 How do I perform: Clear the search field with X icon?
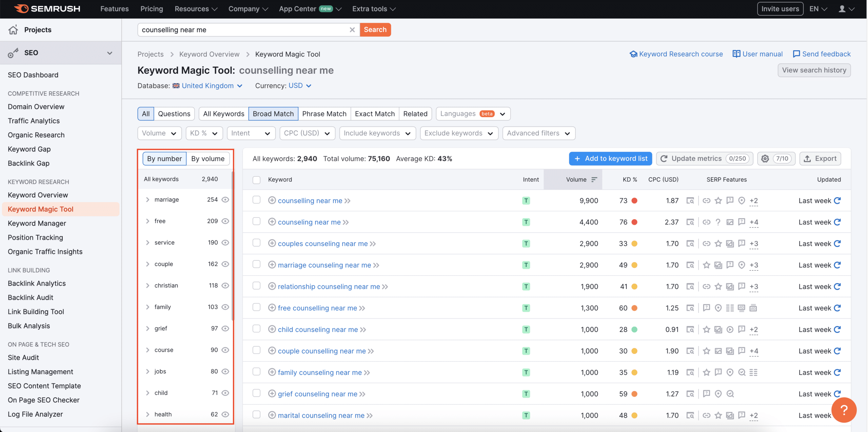coord(352,30)
